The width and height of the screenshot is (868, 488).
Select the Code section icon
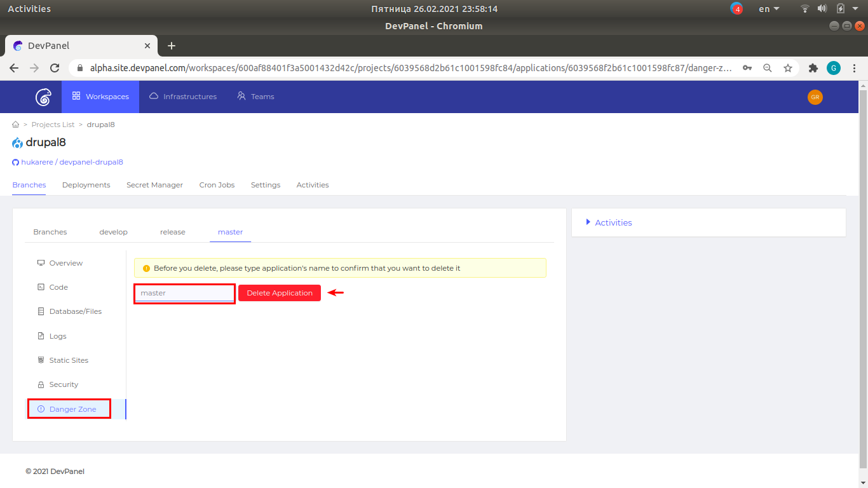(41, 287)
